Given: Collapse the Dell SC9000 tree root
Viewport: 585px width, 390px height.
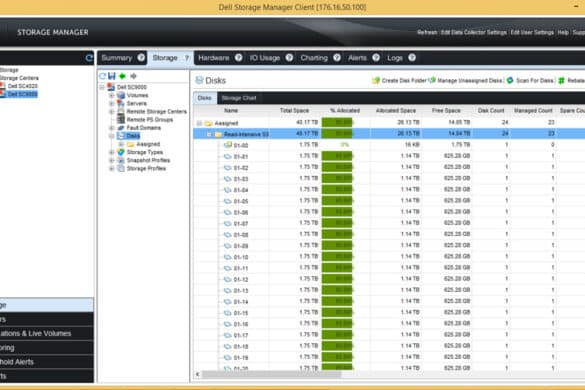Looking at the screenshot, I should coord(102,87).
